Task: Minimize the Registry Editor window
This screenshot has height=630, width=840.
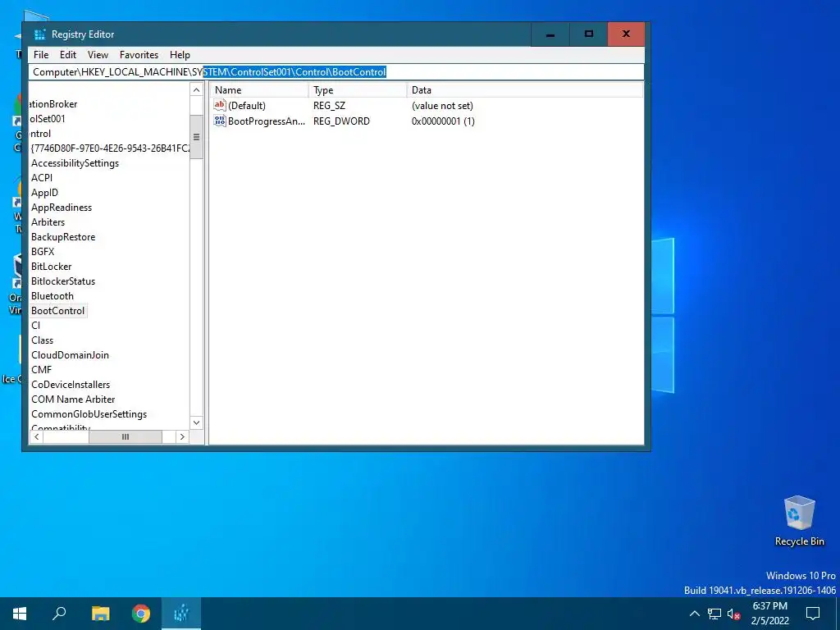Action: tap(550, 34)
